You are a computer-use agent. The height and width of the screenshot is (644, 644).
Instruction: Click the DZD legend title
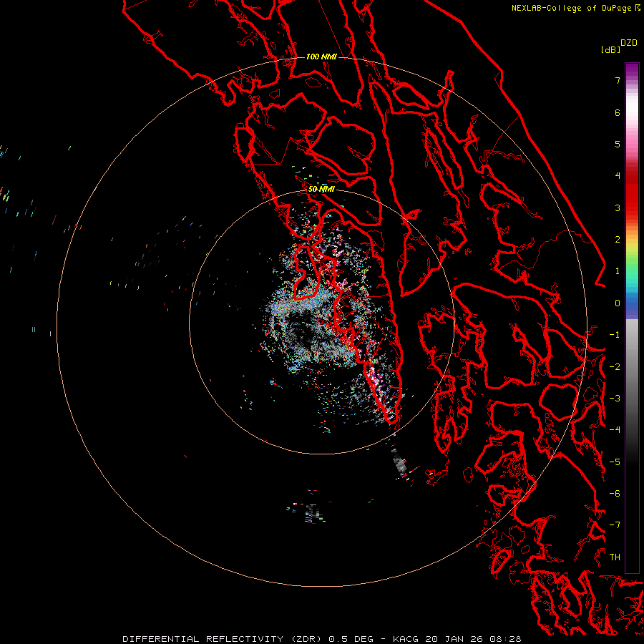[629, 43]
